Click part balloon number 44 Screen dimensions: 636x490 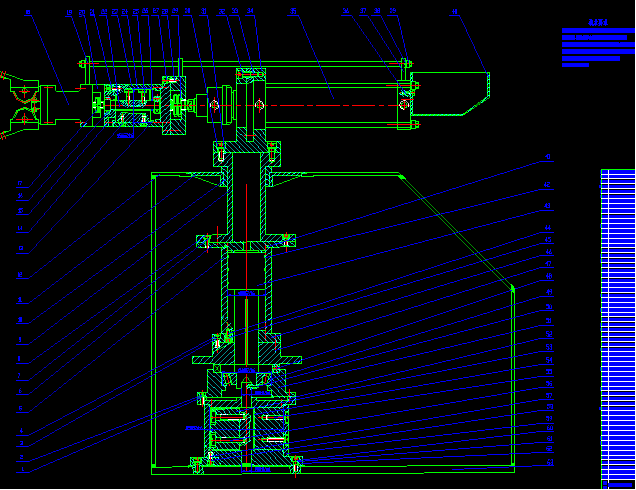click(548, 228)
